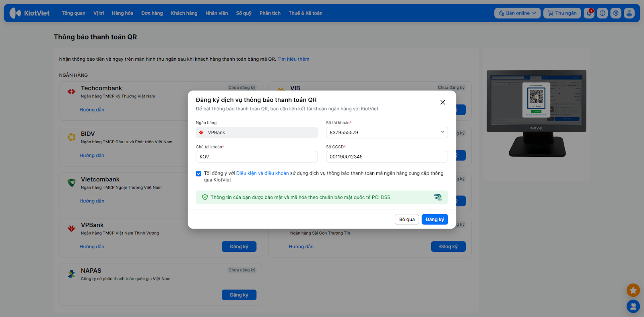
Task: Go to the Phân tích menu
Action: pos(270,13)
